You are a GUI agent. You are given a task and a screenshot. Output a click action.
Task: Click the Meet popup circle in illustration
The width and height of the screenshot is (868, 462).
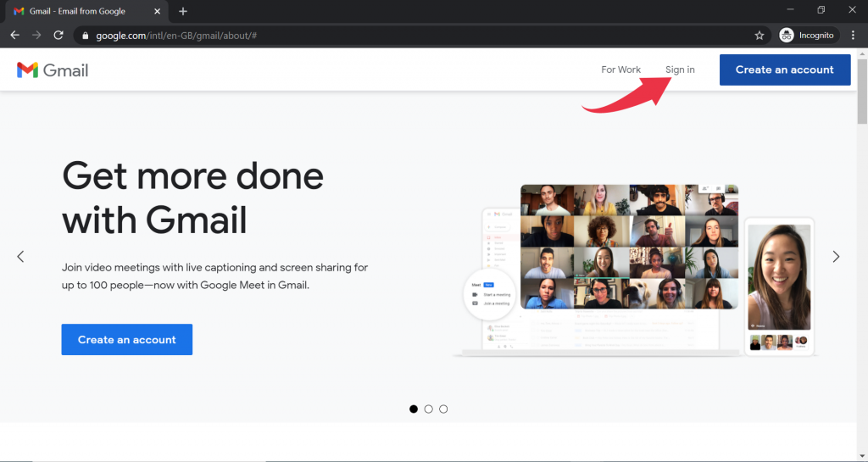489,294
